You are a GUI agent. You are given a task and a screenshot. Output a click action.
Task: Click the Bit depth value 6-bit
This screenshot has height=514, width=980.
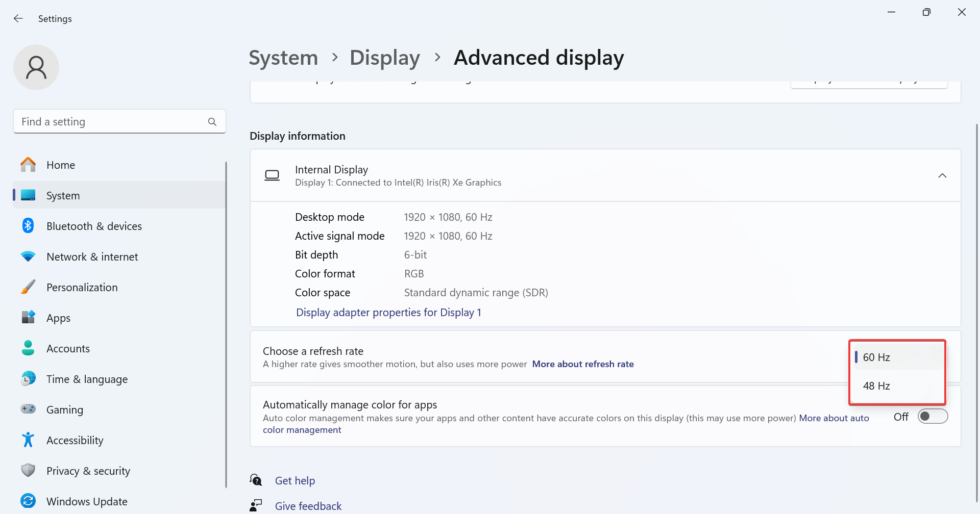click(x=415, y=255)
